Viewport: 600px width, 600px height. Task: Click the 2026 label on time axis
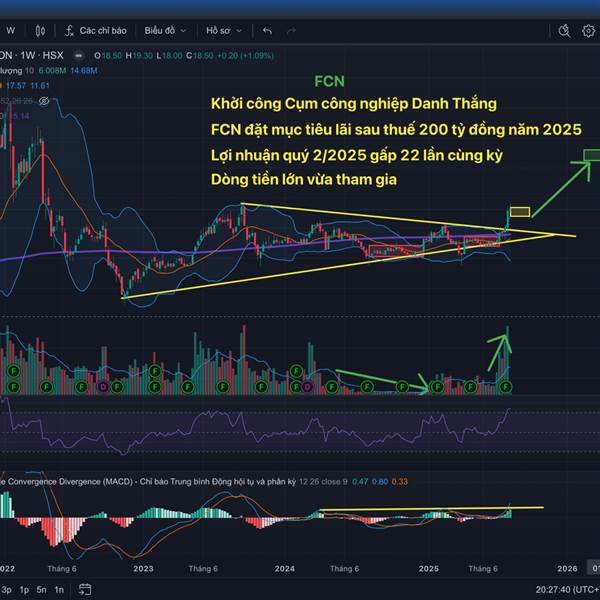pyautogui.click(x=567, y=569)
